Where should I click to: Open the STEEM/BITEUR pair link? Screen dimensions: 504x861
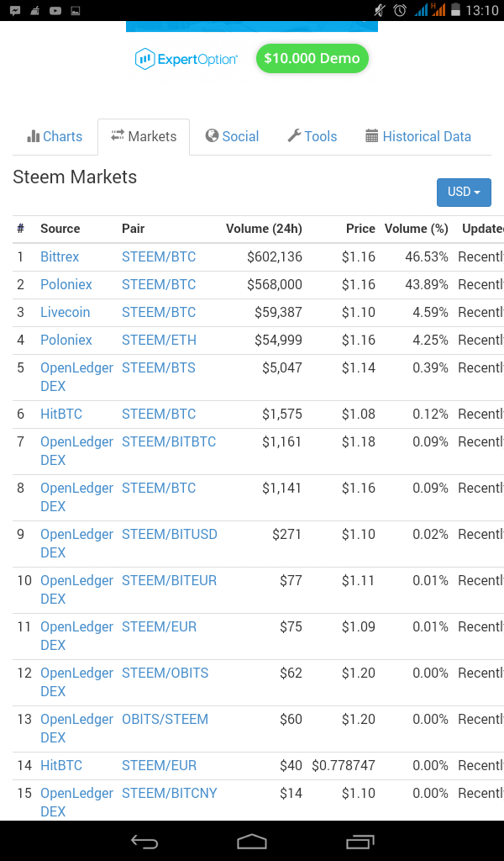pyautogui.click(x=169, y=580)
